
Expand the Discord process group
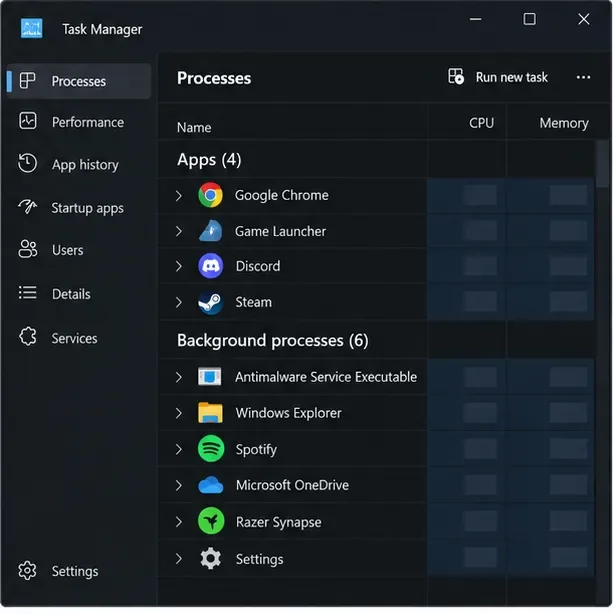click(x=179, y=266)
